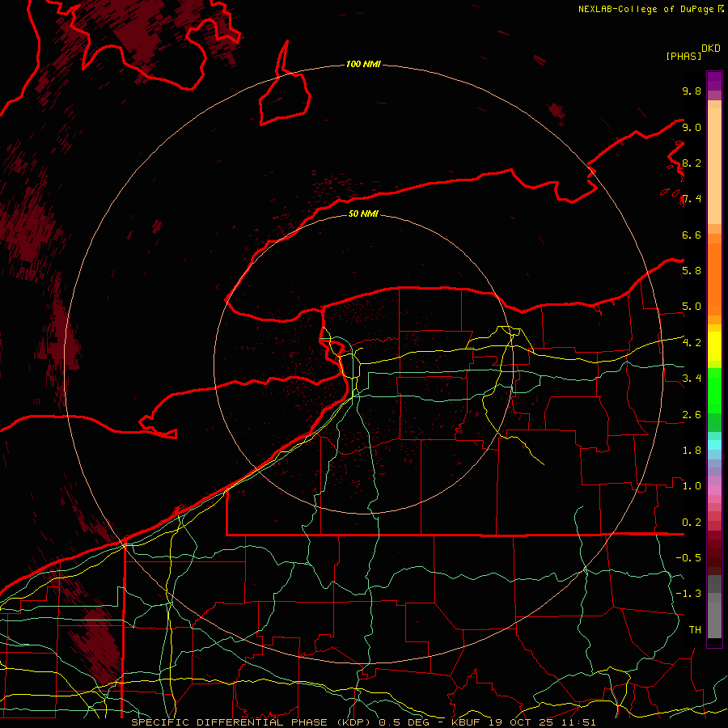Click the -1.3 legend value
This screenshot has height=728, width=728.
[688, 594]
